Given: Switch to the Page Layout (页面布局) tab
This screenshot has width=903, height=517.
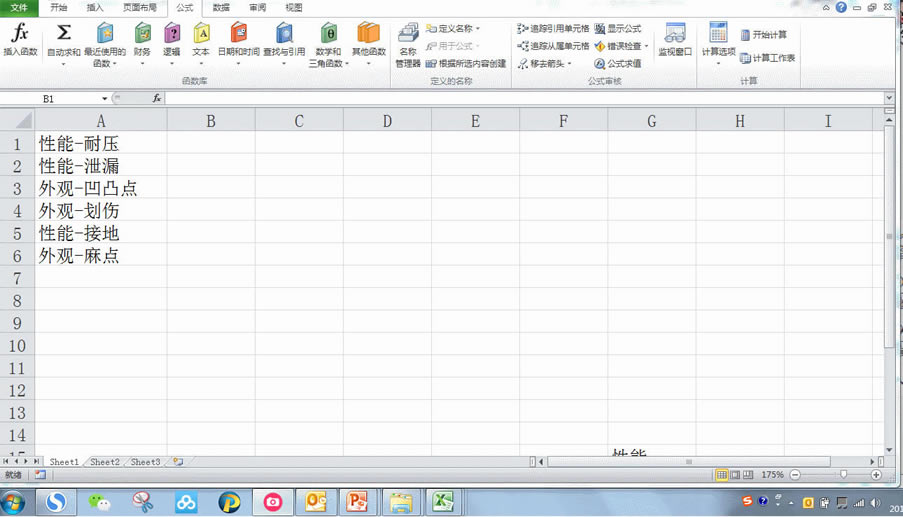Looking at the screenshot, I should 139,7.
